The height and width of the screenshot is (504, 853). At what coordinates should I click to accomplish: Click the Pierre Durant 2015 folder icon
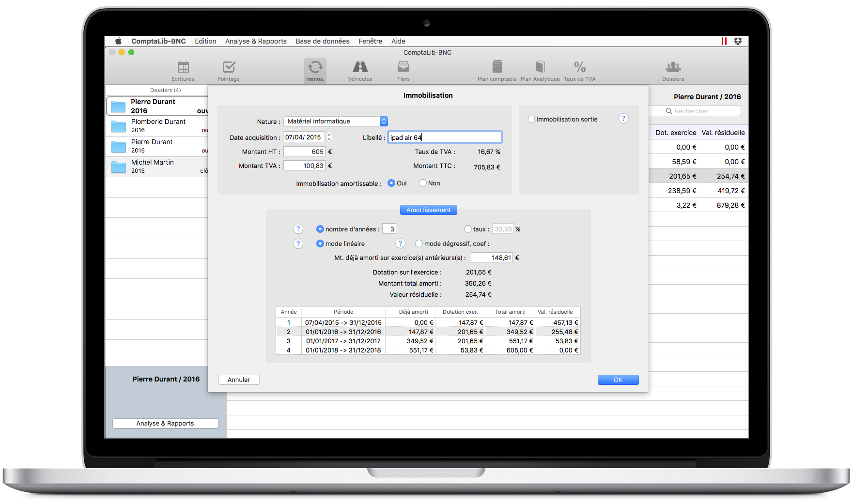click(x=118, y=147)
